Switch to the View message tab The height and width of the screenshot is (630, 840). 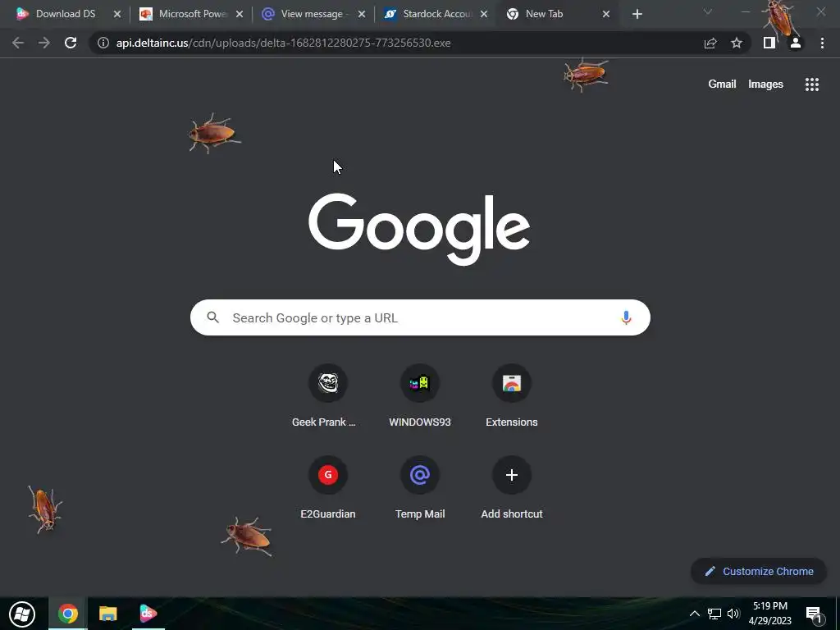(x=312, y=14)
